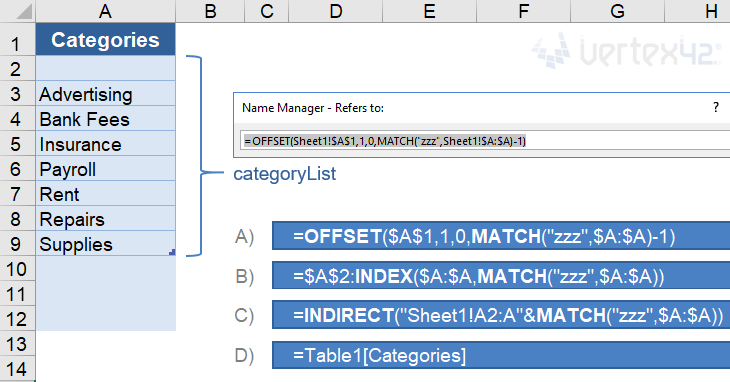The height and width of the screenshot is (382, 730).
Task: Click the Name Manager Refers to formula field
Action: tap(485, 141)
